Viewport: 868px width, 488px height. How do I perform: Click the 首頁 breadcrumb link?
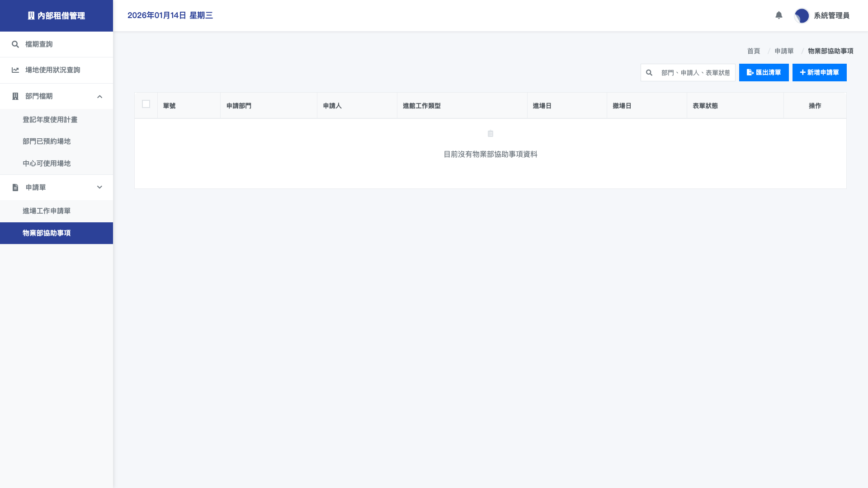(753, 51)
